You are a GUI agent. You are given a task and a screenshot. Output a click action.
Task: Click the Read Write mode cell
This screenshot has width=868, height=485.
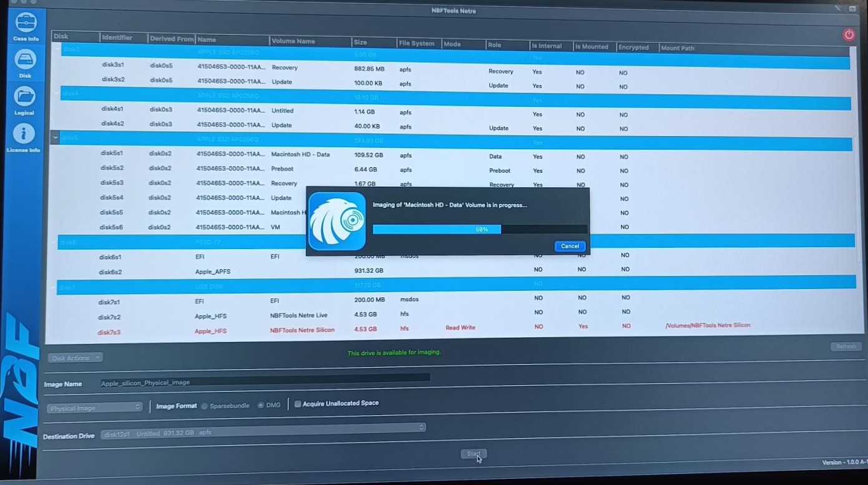pos(461,328)
